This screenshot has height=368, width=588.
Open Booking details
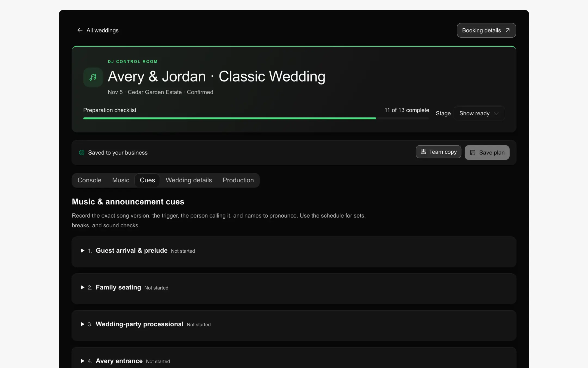pyautogui.click(x=486, y=30)
